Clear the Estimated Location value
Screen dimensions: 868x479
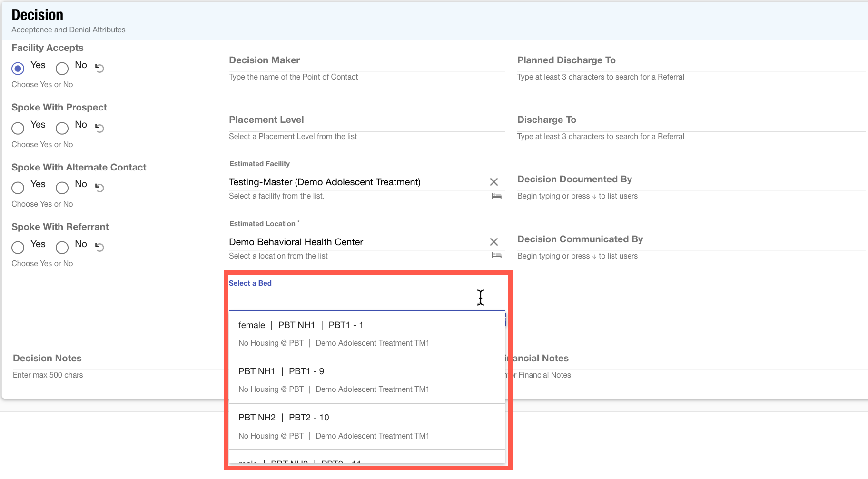coord(493,242)
